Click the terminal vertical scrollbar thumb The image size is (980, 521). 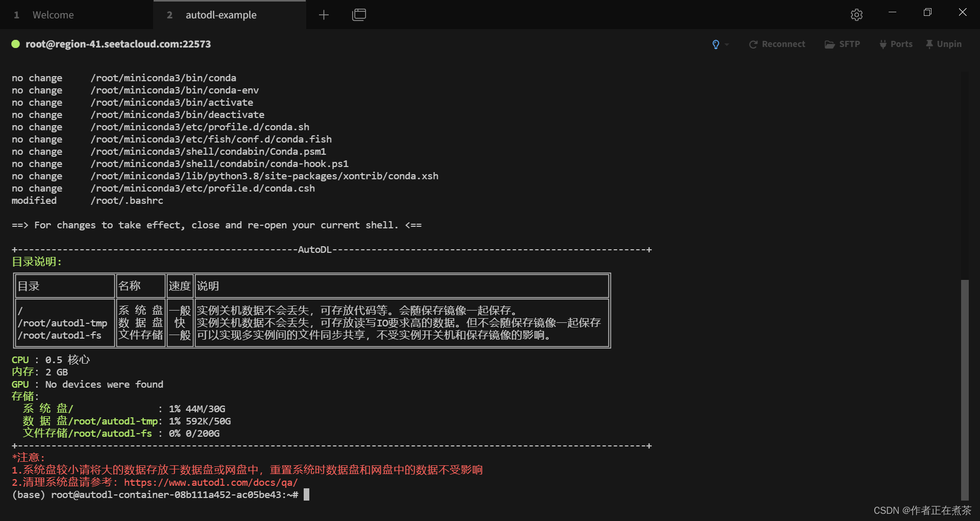pyautogui.click(x=964, y=388)
